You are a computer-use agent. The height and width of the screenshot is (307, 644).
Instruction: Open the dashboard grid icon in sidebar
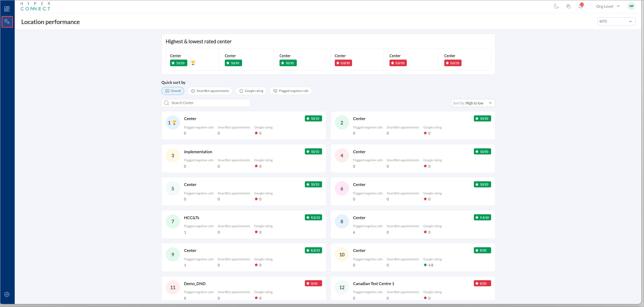[x=6, y=8]
